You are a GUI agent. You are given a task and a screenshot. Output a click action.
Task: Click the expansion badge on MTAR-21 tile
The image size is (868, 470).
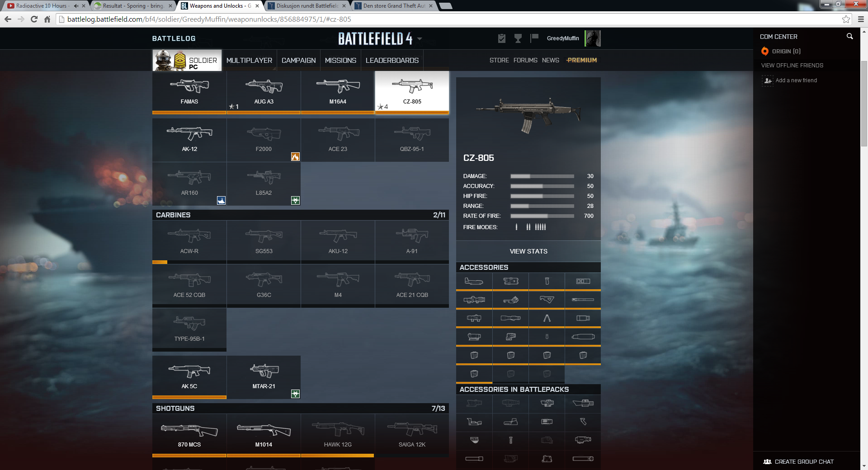coord(295,394)
